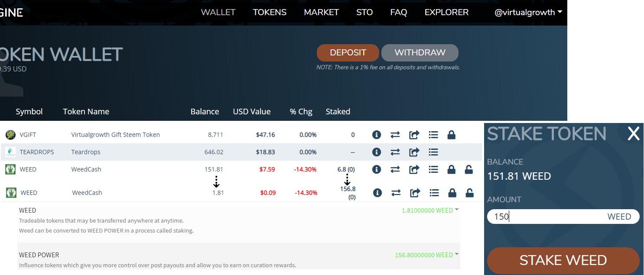
Task: Click share/send icon in WEED 1.81 row
Action: pyautogui.click(x=415, y=193)
